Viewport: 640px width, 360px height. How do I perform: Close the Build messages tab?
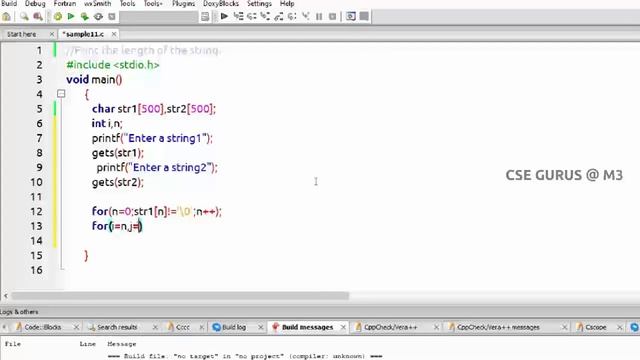(343, 327)
